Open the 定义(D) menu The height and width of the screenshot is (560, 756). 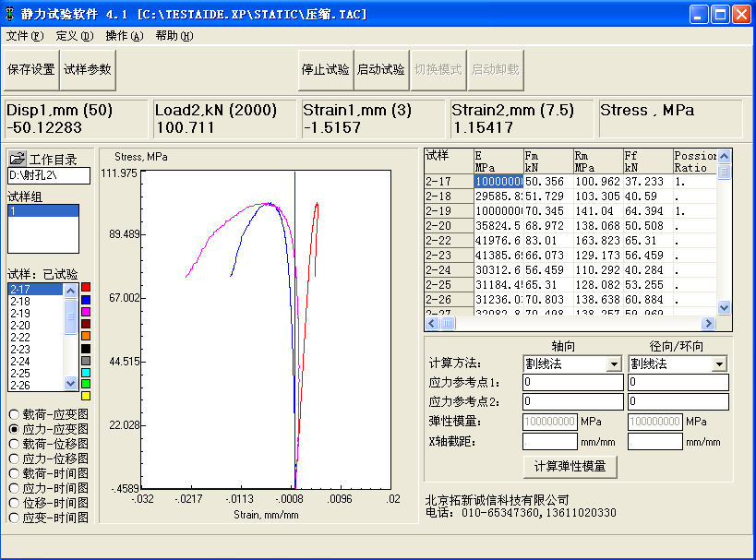click(x=74, y=36)
